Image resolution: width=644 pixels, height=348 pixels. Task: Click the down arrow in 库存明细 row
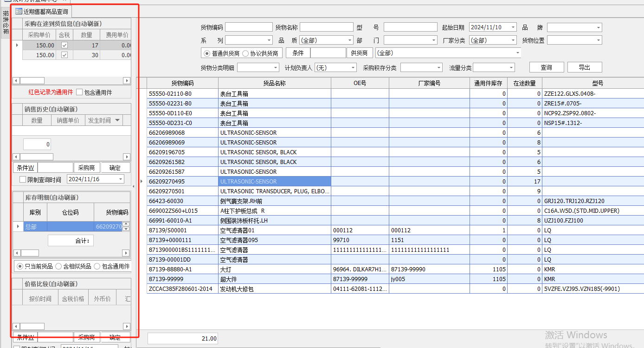coord(126,229)
